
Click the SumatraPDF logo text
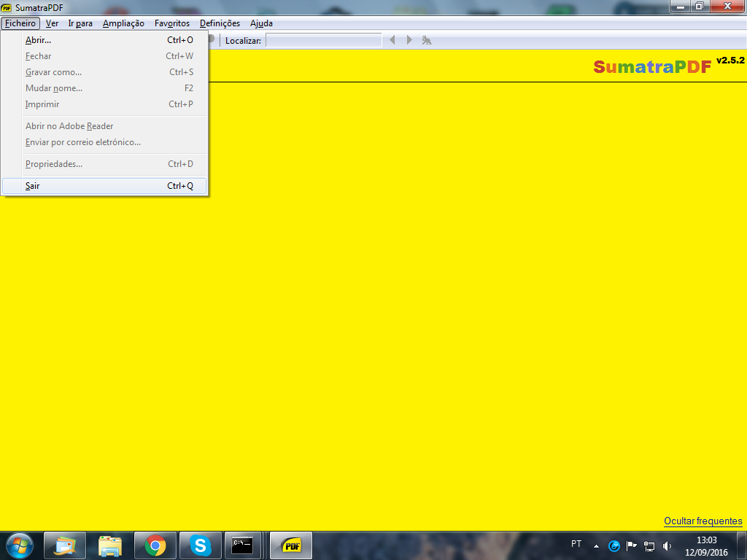tap(652, 67)
